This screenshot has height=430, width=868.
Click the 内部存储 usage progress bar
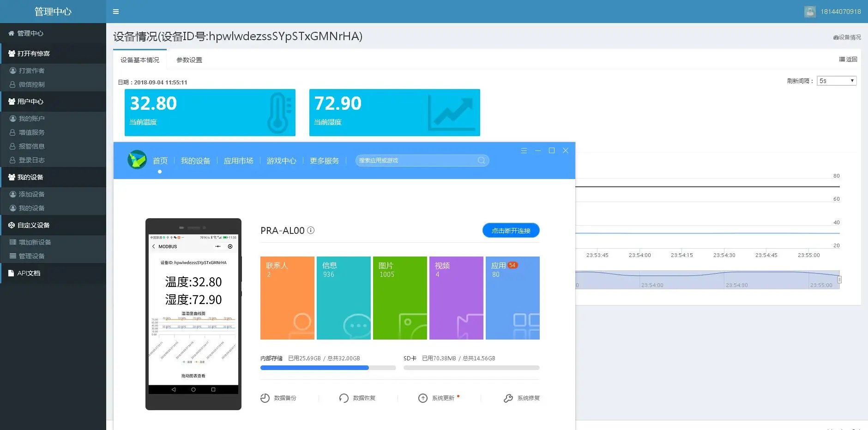click(x=328, y=368)
